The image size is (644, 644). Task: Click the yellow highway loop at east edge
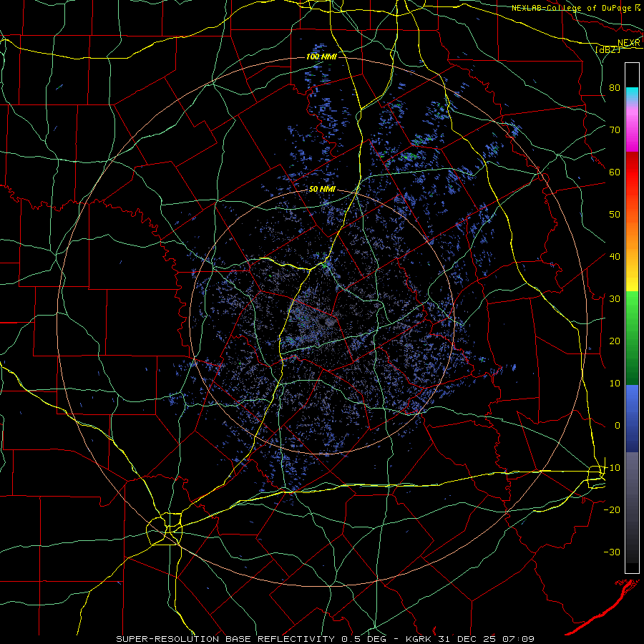coord(596,475)
